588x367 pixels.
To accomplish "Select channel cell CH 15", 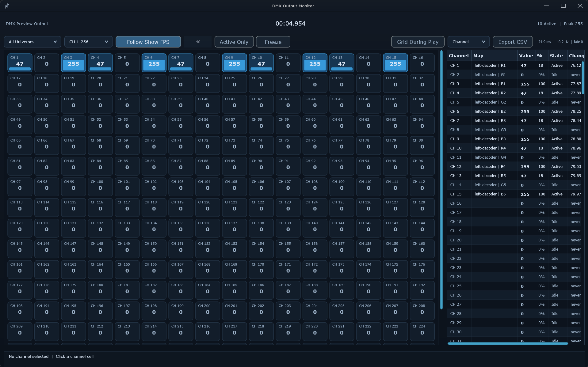I will pyautogui.click(x=395, y=63).
